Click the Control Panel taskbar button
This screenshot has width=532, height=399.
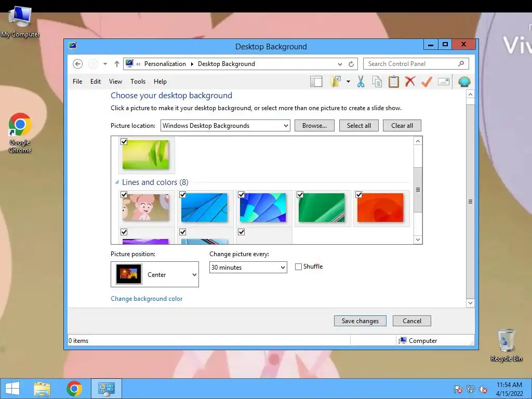click(x=106, y=389)
